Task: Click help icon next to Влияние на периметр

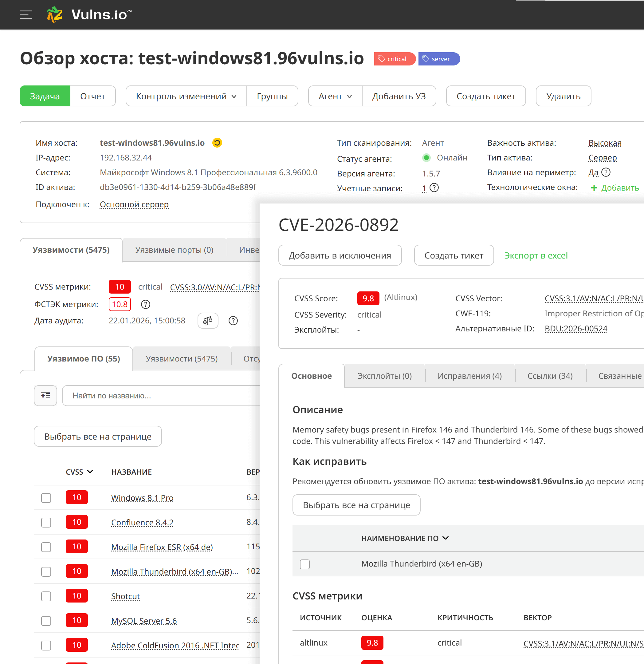Action: tap(606, 172)
